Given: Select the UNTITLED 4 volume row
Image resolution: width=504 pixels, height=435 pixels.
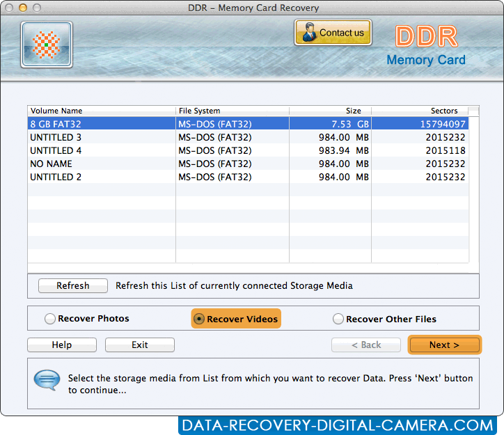Looking at the screenshot, I should [x=248, y=150].
